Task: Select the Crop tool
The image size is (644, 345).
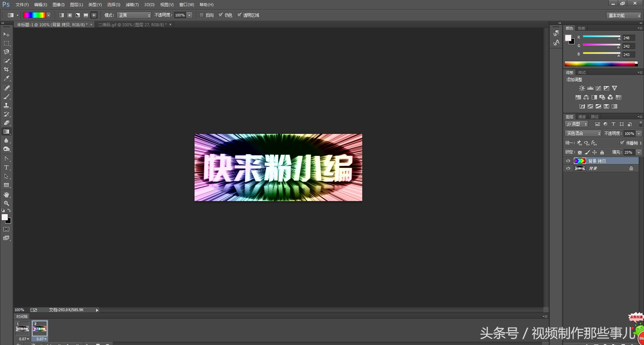Action: click(6, 69)
